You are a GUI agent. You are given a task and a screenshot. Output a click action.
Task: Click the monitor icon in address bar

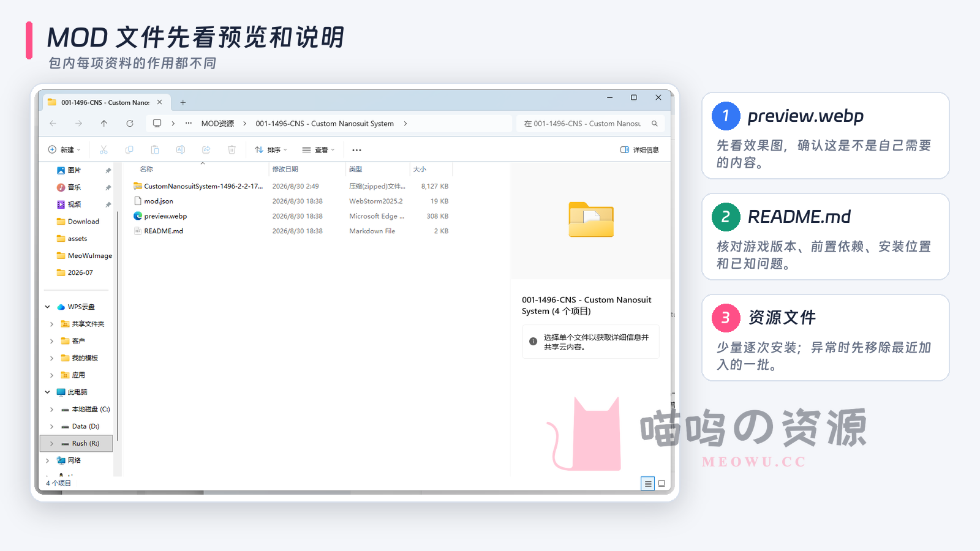(x=157, y=123)
